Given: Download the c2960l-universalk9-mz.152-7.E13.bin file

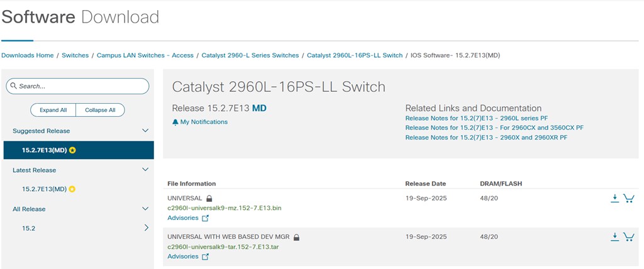Looking at the screenshot, I should coord(614,199).
